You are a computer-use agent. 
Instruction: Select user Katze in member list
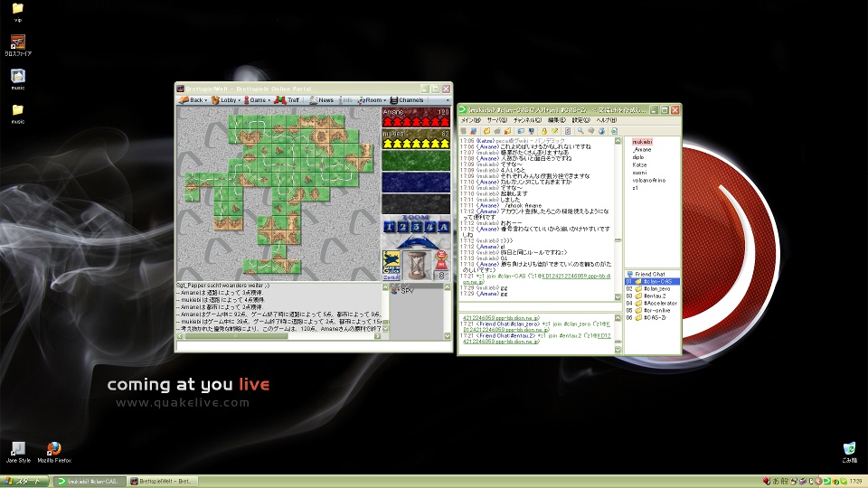639,164
